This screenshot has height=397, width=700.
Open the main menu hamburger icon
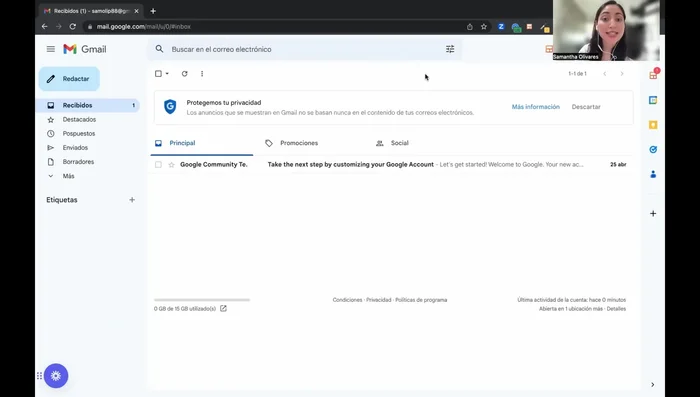point(51,49)
